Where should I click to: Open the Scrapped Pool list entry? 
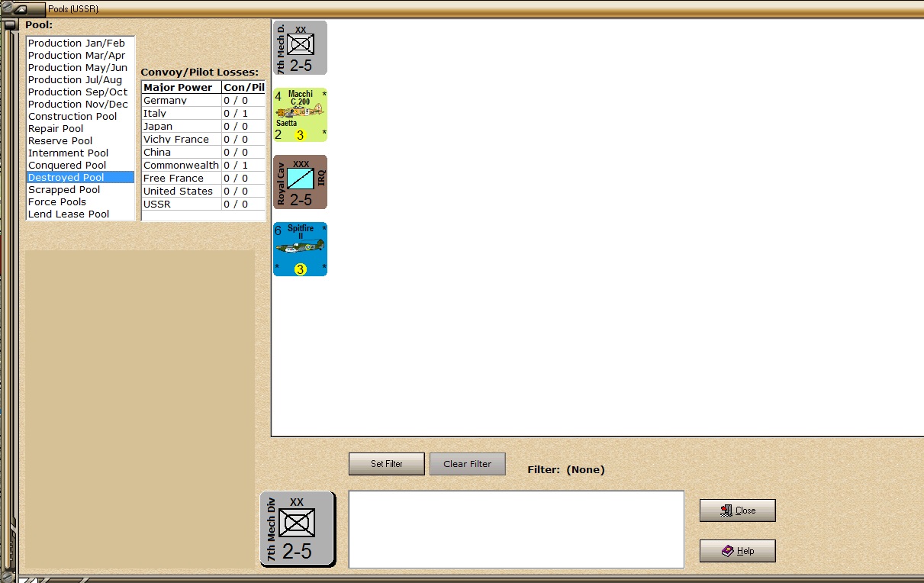(x=80, y=190)
